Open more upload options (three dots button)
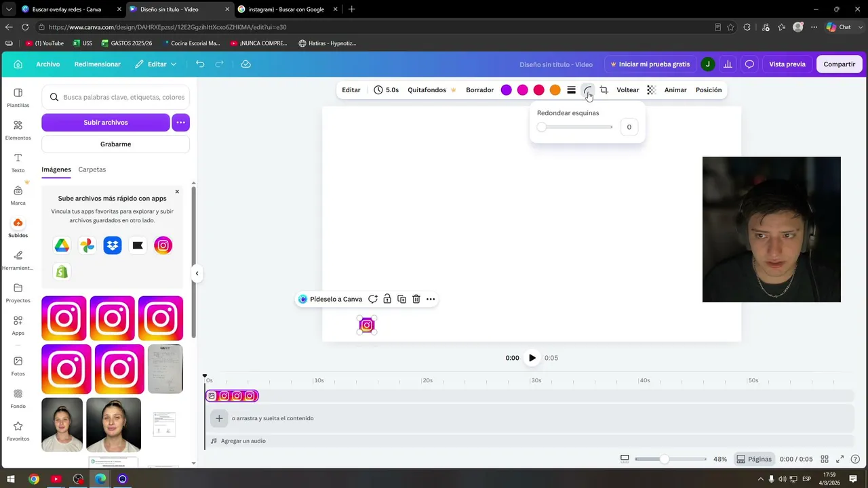 [180, 123]
